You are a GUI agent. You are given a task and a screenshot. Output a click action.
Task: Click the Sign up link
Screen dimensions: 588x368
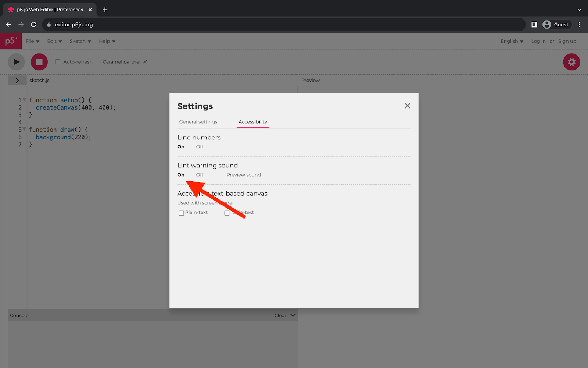pos(567,41)
